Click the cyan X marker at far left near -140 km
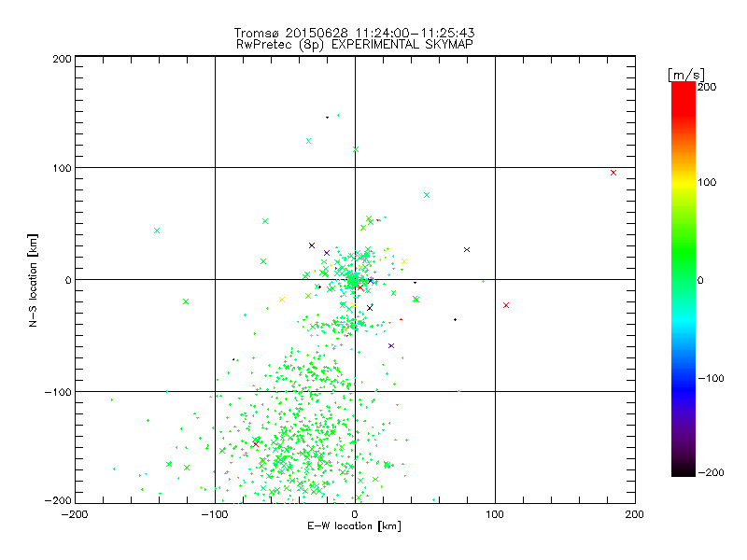This screenshot has height=560, width=747. tap(157, 231)
